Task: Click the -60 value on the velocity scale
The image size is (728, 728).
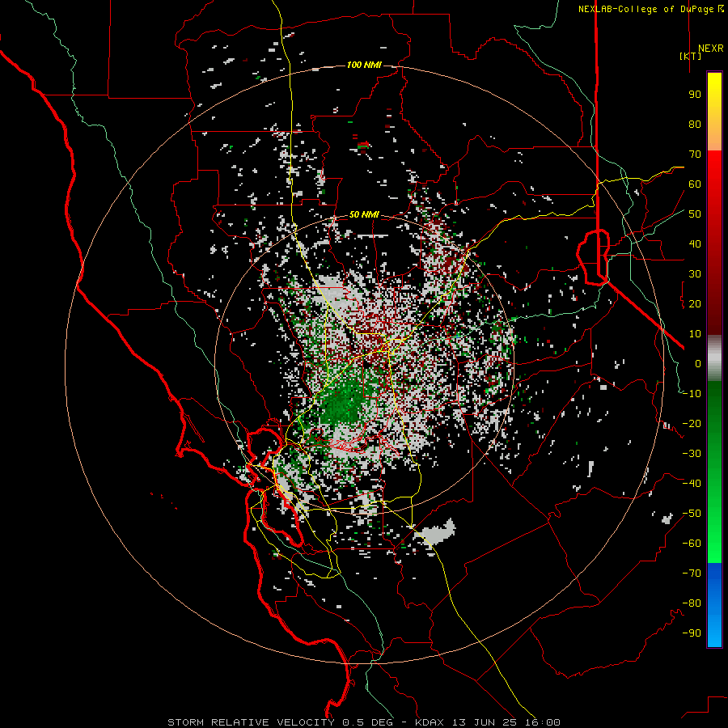Action: tap(692, 544)
